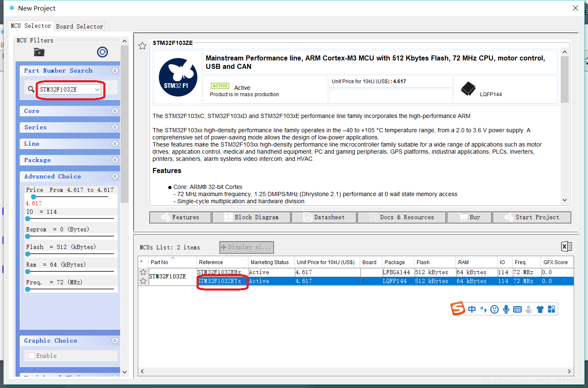Collapse the Graphic Choice section
Screen dimensions: 588x388
coord(115,341)
